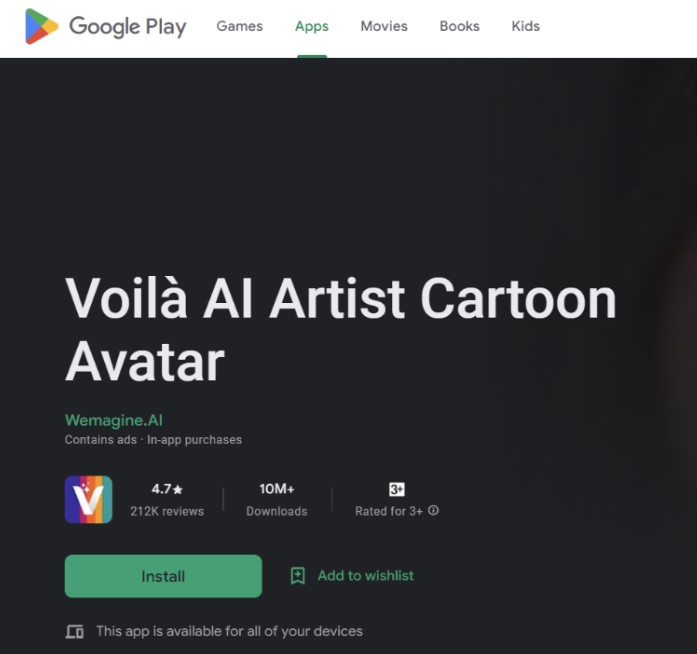697x654 pixels.
Task: Click the devices icon below Install
Action: pyautogui.click(x=74, y=632)
